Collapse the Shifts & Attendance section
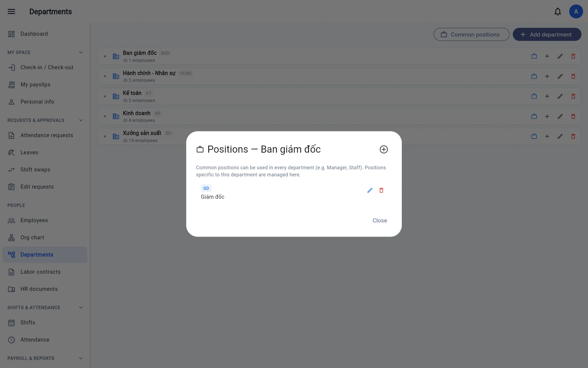This screenshot has height=368, width=588. (81, 307)
